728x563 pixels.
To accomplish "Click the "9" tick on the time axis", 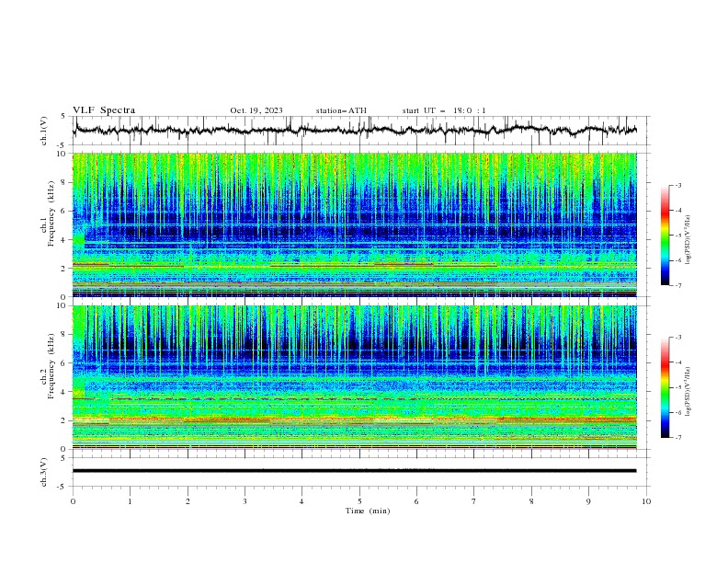I will (x=588, y=501).
